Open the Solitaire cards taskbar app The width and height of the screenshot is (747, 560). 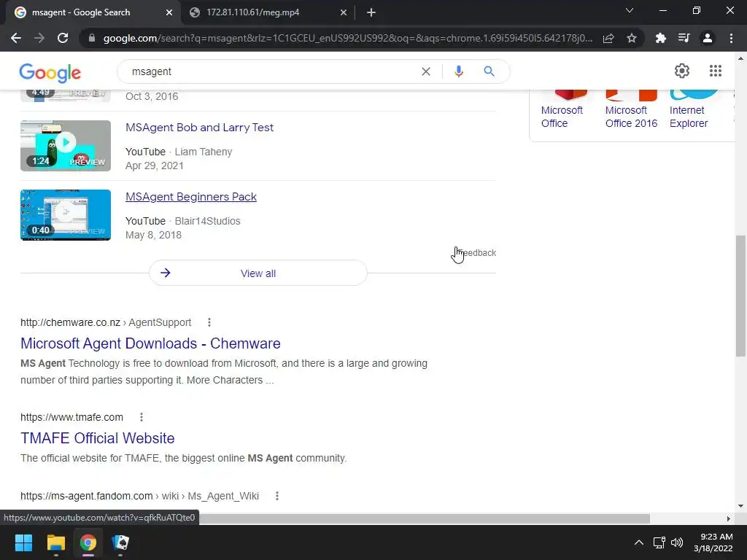tap(120, 542)
